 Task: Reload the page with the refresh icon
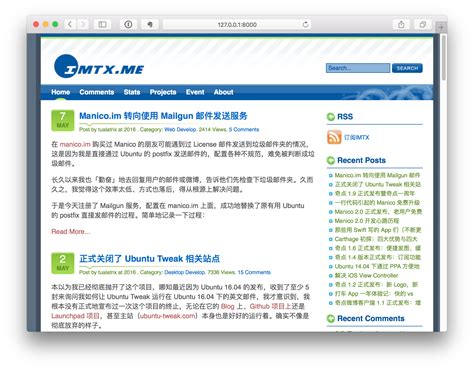tap(305, 24)
